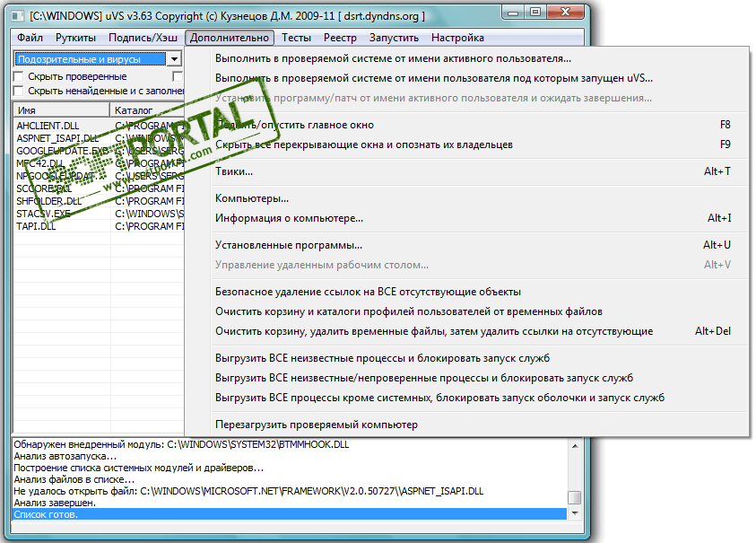
Task: Select AHCLIENT.DLL in the file list
Action: tap(48, 126)
